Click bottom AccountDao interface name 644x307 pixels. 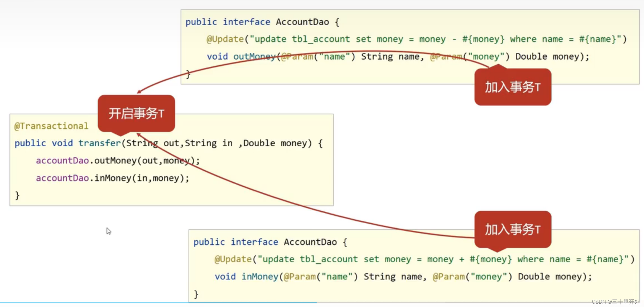310,242
